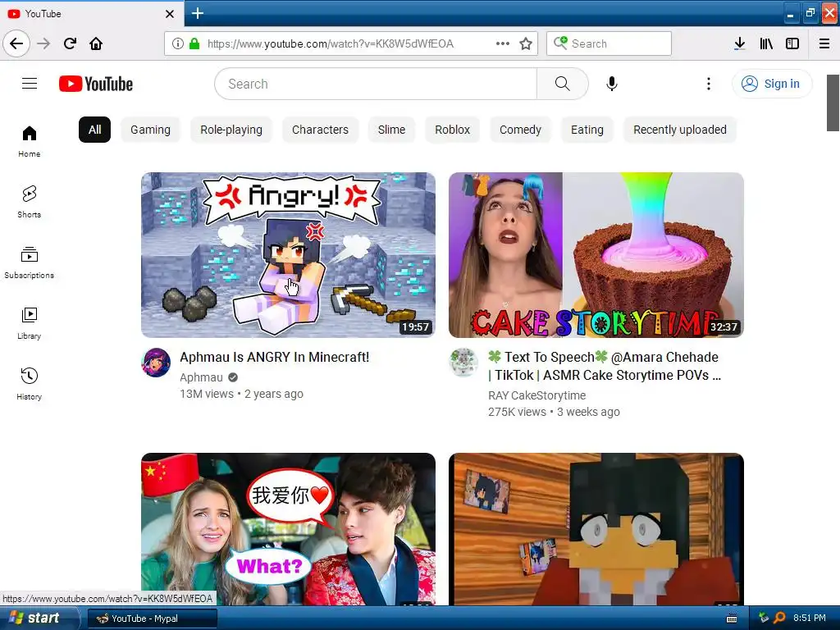Open the Chinese flag 'What?' video thumbnail
The image size is (840, 630).
[288, 529]
